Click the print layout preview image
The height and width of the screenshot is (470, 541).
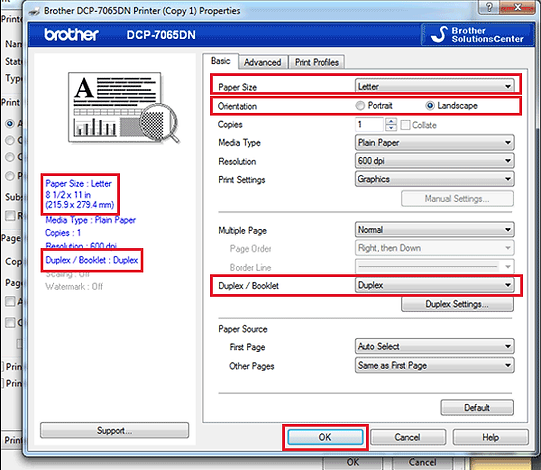pyautogui.click(x=124, y=108)
